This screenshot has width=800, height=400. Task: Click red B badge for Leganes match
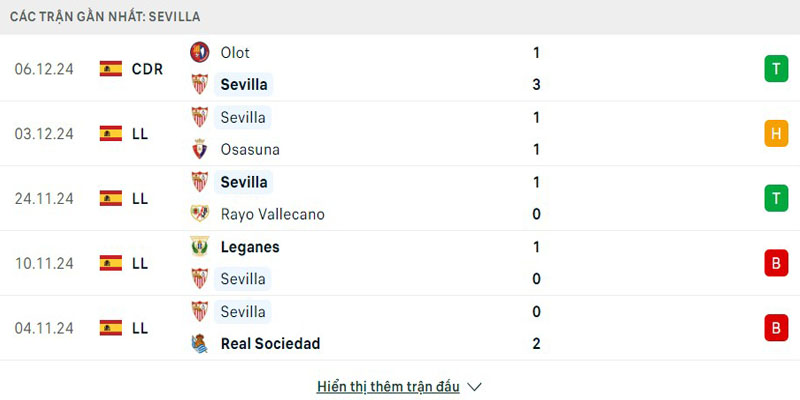(776, 263)
